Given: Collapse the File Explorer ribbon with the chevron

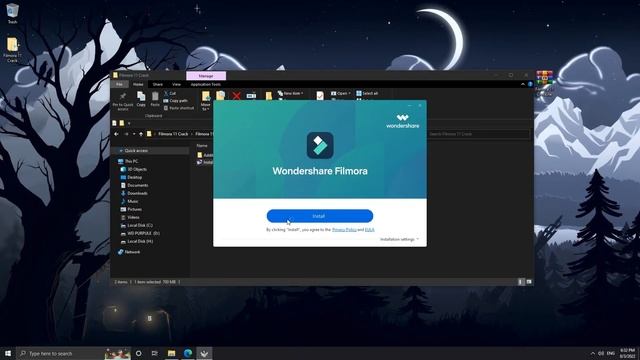Looking at the screenshot, I should [x=523, y=84].
